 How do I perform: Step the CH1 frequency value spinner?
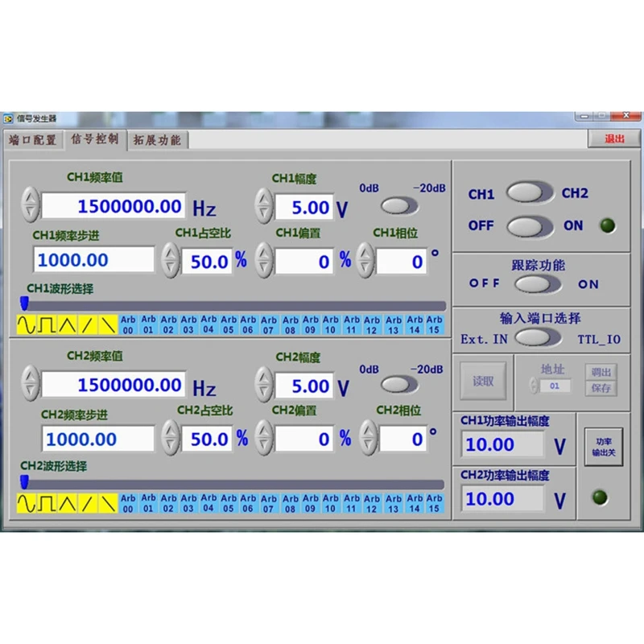coord(31,204)
